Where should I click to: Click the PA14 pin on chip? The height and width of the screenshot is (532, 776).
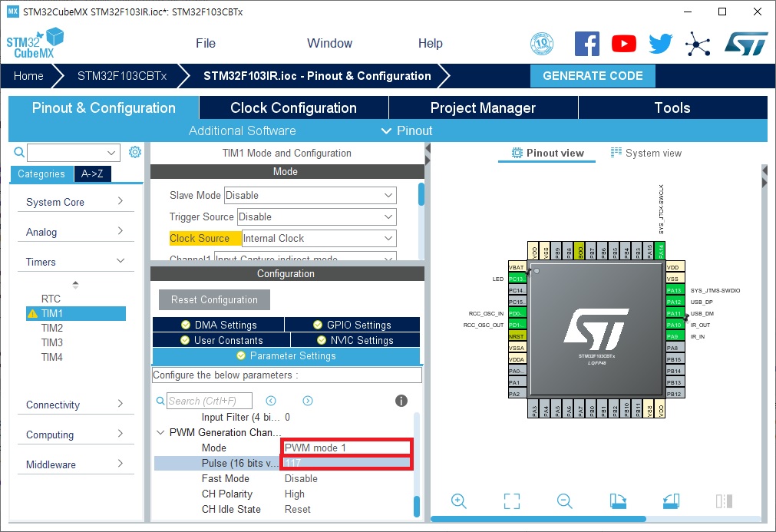(659, 250)
